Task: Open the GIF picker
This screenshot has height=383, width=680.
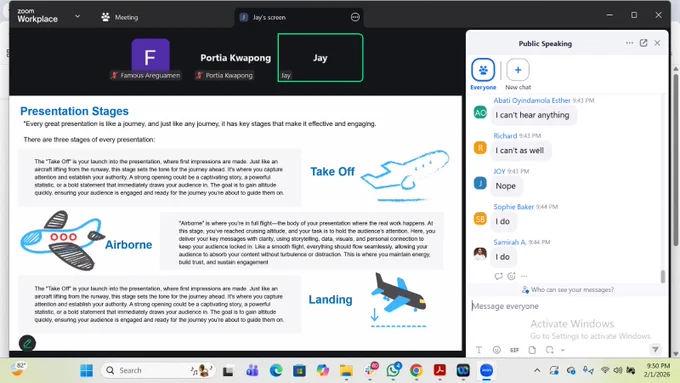Action: (x=514, y=350)
